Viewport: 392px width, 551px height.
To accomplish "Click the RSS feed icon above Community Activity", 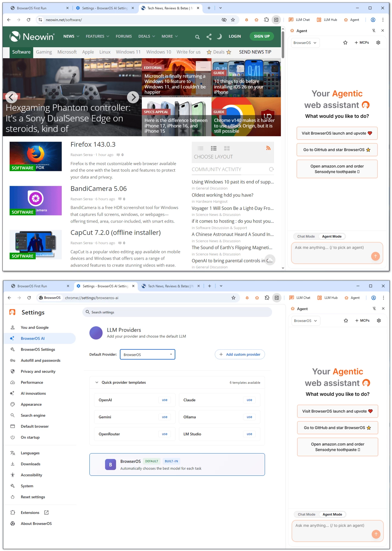I will pos(268,148).
